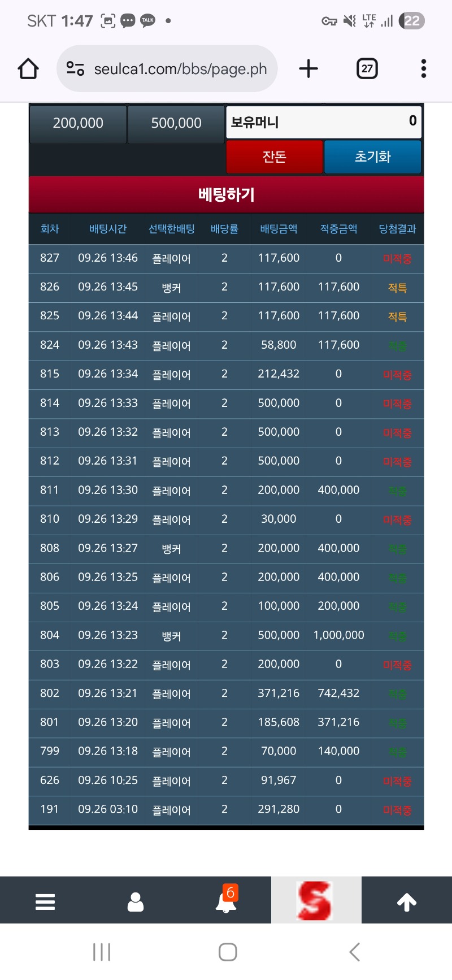The image size is (452, 980).
Task: Open the user profile icon
Action: 136,902
